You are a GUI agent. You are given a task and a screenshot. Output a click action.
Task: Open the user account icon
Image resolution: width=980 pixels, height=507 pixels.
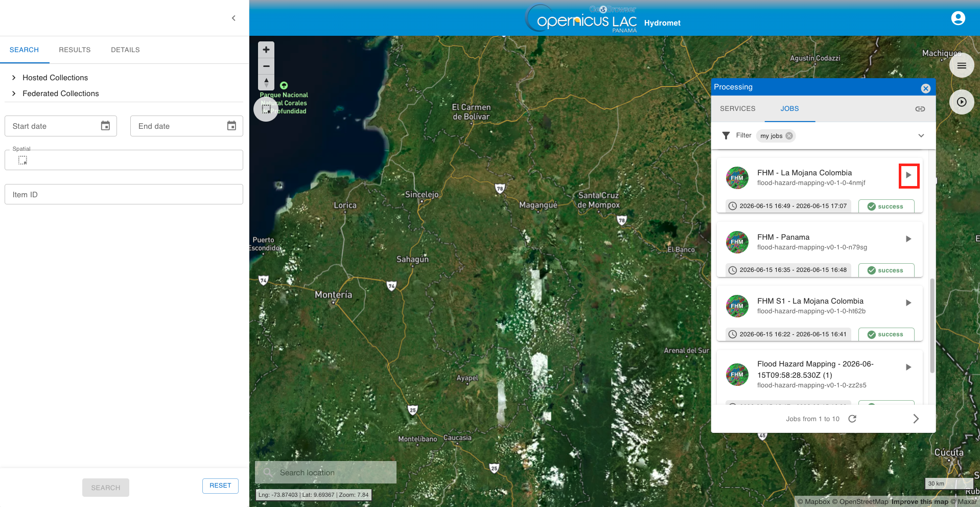[958, 18]
